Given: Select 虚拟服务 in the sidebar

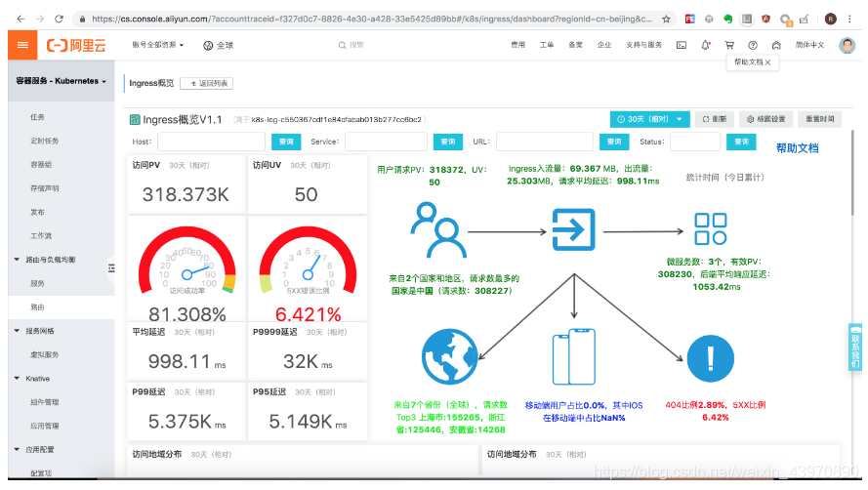Looking at the screenshot, I should point(44,354).
